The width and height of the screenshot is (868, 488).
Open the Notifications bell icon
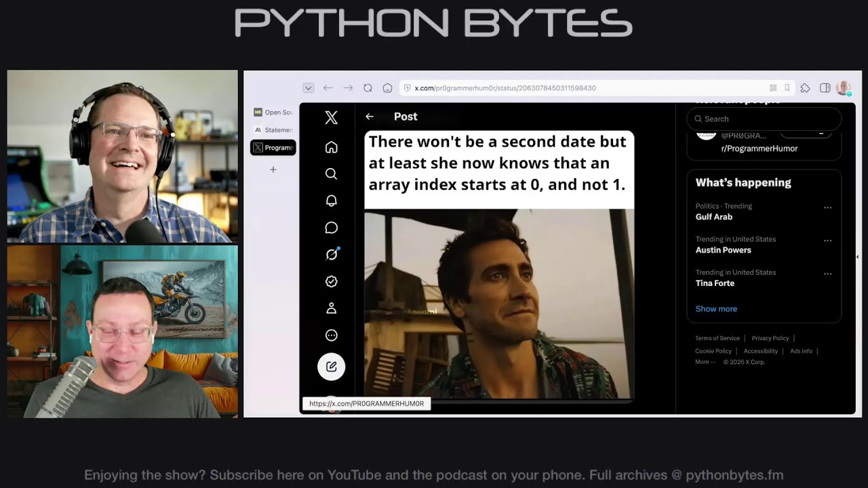[x=331, y=201]
